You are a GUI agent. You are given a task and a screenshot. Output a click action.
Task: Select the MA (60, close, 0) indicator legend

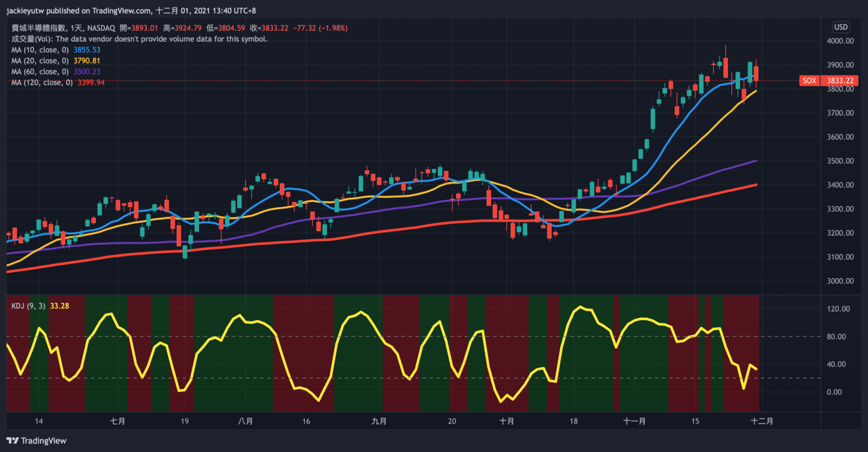pyautogui.click(x=40, y=72)
